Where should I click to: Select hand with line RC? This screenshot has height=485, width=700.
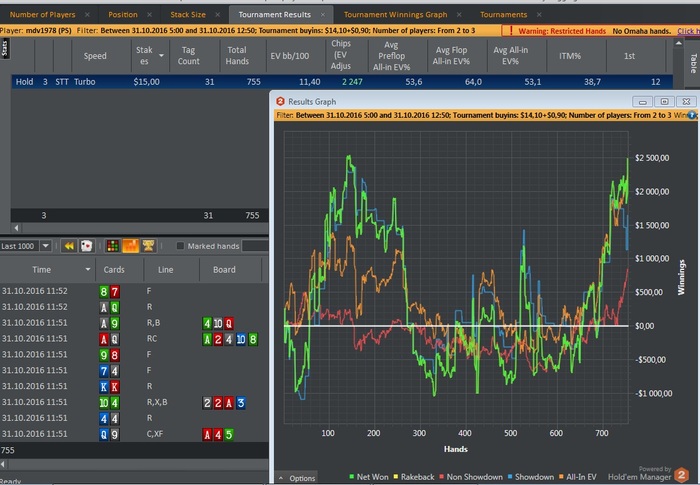click(134, 339)
